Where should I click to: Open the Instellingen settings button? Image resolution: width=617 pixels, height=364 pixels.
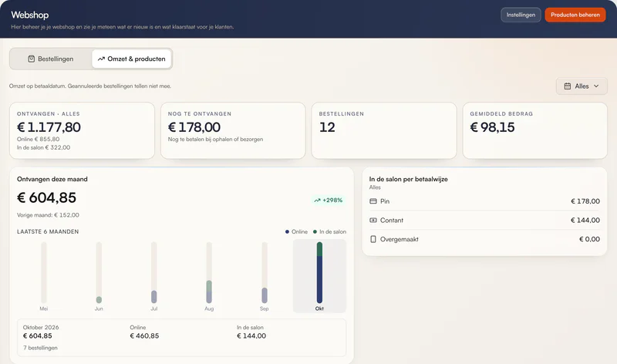(x=521, y=15)
